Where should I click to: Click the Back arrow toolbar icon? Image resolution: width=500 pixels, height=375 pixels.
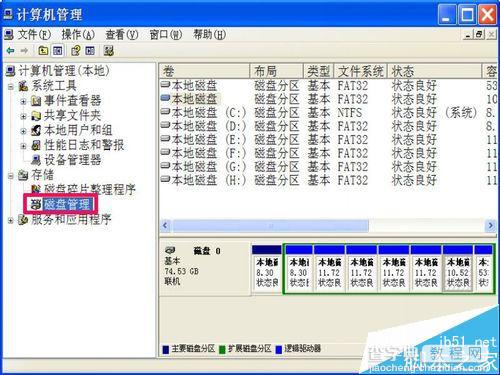[x=11, y=51]
